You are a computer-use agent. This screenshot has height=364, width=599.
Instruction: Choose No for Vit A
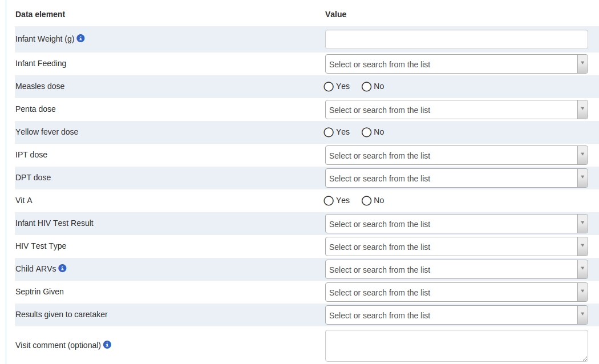tap(367, 201)
